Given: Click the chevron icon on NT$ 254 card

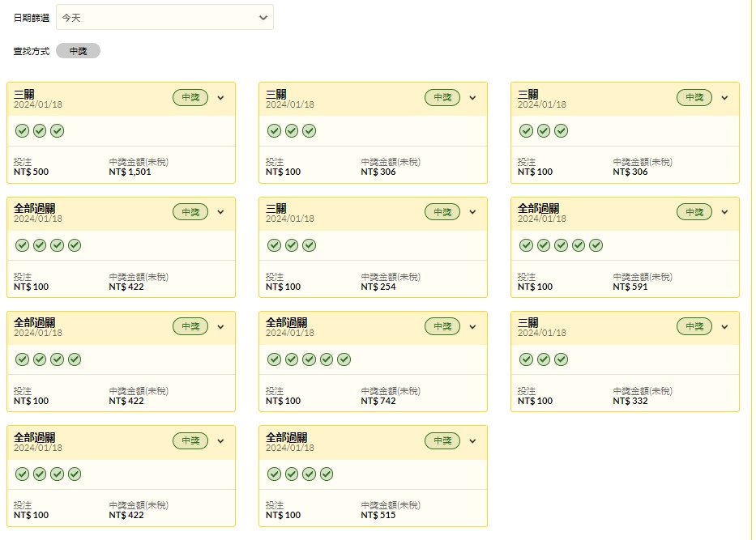Looking at the screenshot, I should tap(472, 212).
